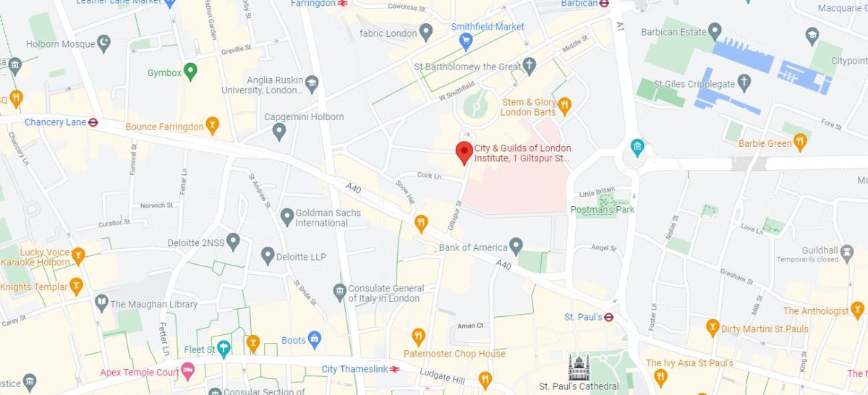Select the Boots pharmacy shopping bag icon
Viewport: 868px width, 395px height.
coord(314,339)
